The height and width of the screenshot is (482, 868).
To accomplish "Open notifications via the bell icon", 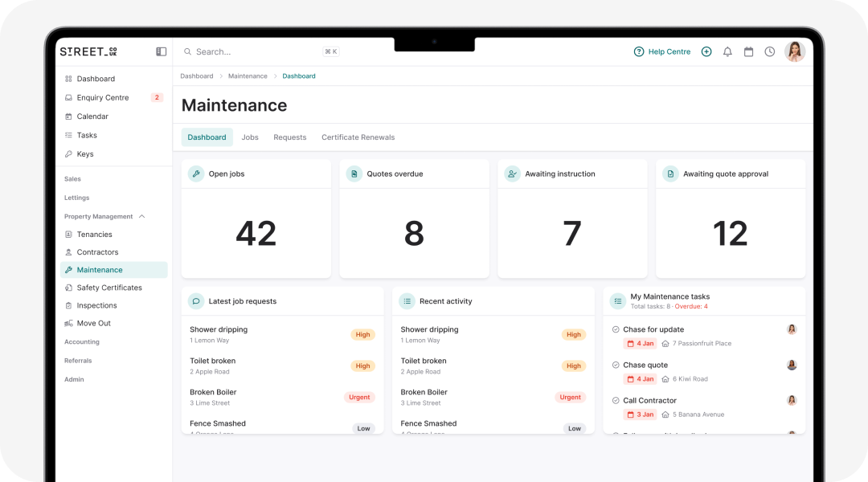I will pos(727,51).
